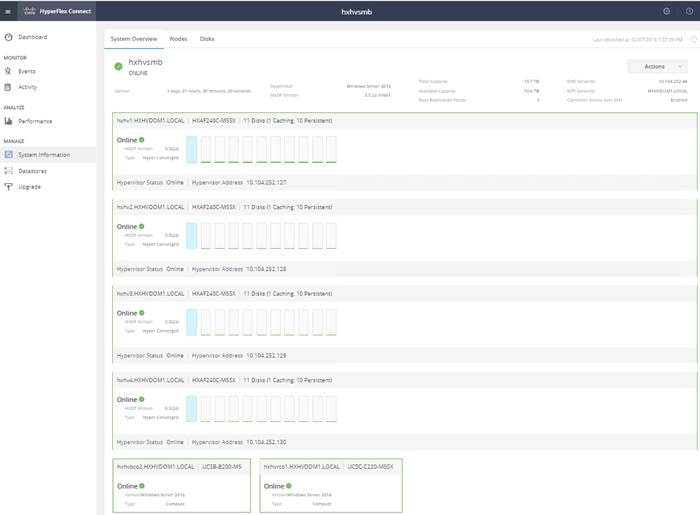Open Upgrade under Manage
This screenshot has width=700, height=515.
click(29, 187)
